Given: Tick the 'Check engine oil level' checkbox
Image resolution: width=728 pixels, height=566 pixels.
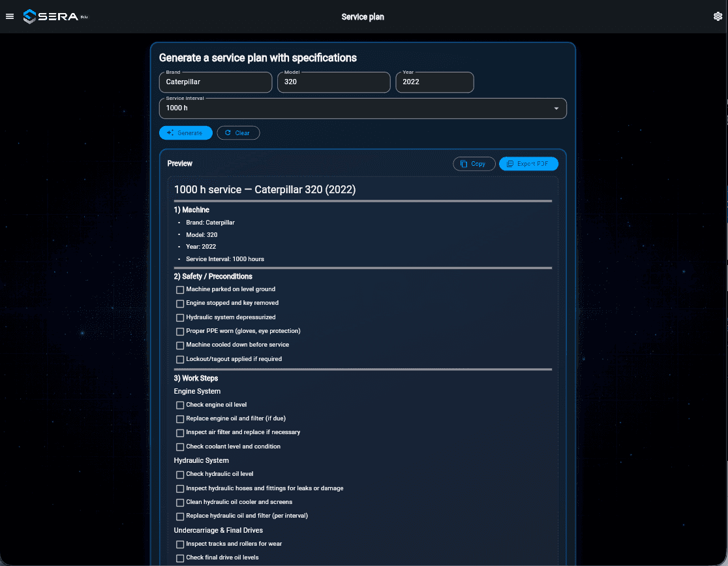Looking at the screenshot, I should tap(179, 405).
